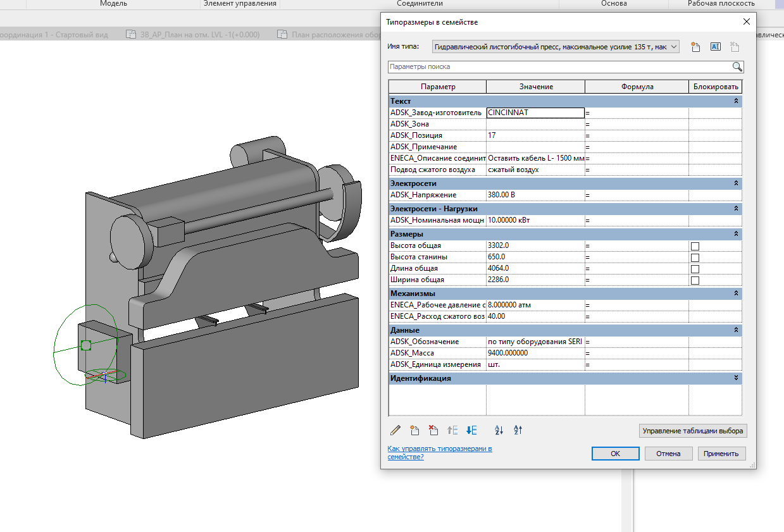
Task: Select the green connector on the press model
Action: [x=86, y=345]
